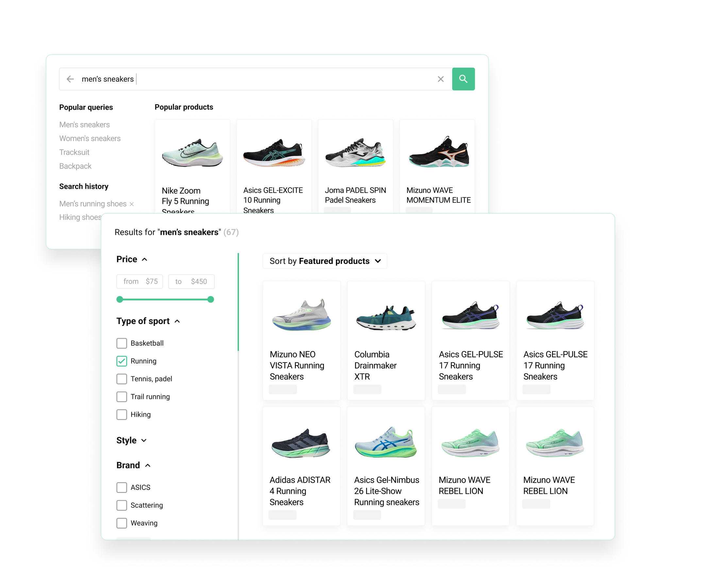
Task: Click the back arrow in search bar
Action: pyautogui.click(x=70, y=79)
